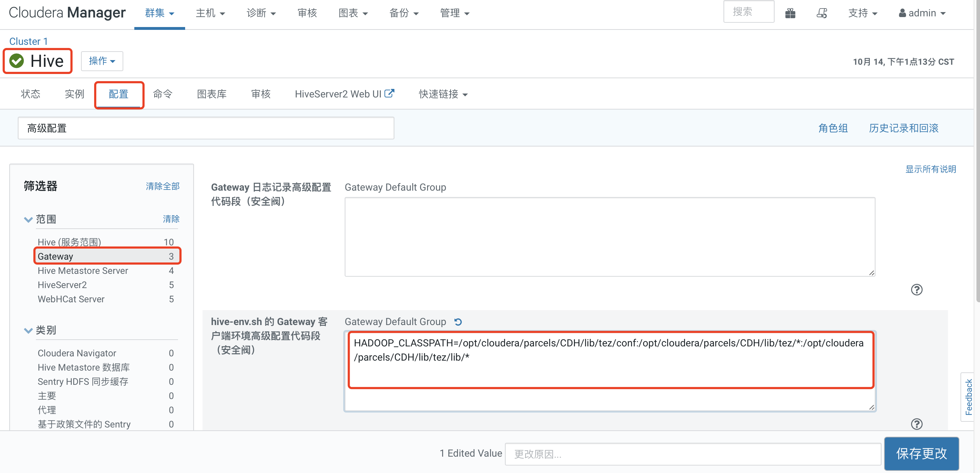
Task: Open the 审核 item in top navigation
Action: point(307,13)
